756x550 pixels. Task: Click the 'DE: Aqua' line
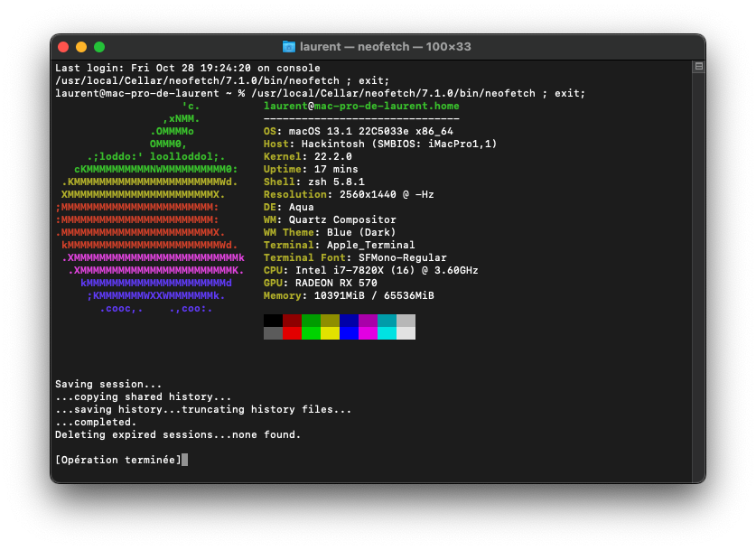289,208
